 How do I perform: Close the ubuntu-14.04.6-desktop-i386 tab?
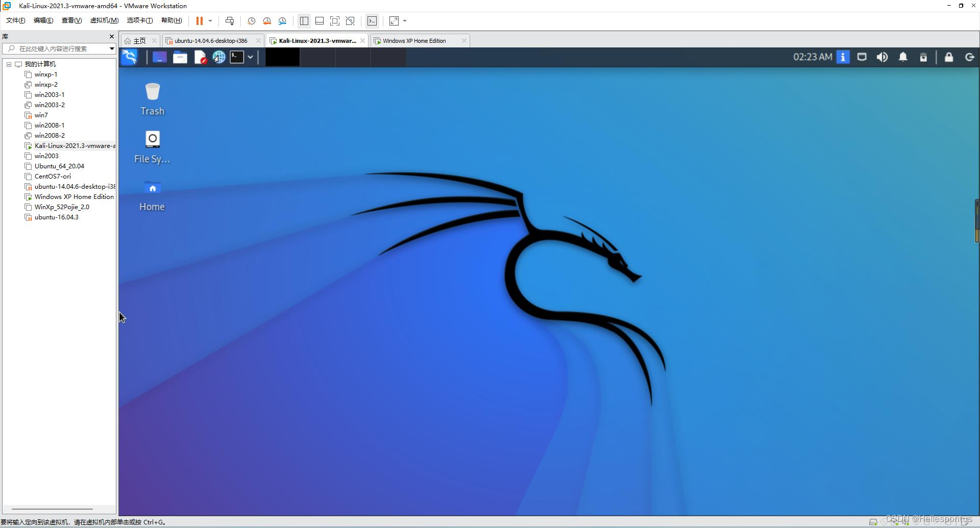[x=258, y=41]
